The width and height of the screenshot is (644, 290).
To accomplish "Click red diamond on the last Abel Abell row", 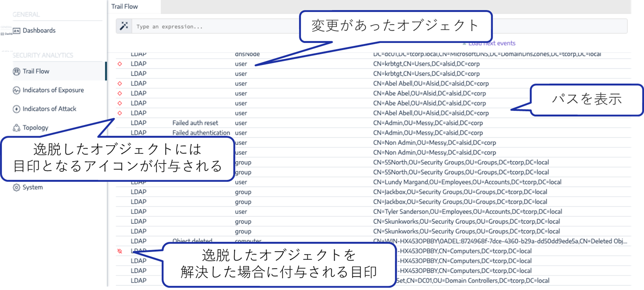I will (120, 113).
